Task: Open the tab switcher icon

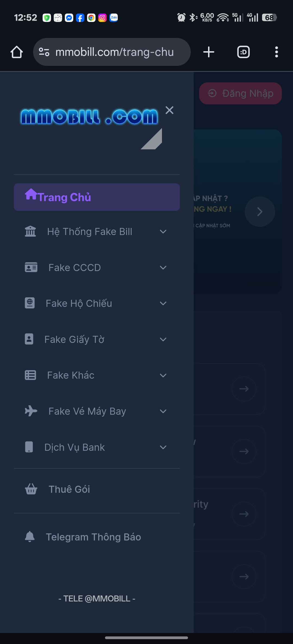Action: tap(243, 52)
